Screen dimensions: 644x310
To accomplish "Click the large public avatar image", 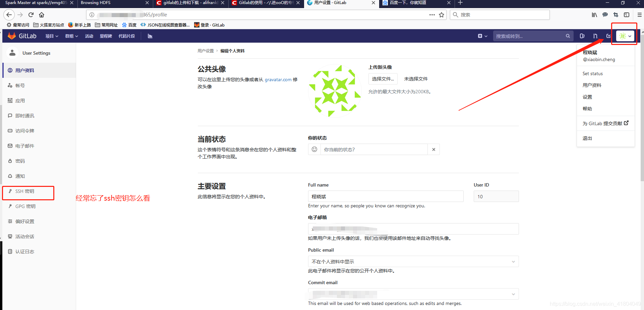I will coord(335,91).
